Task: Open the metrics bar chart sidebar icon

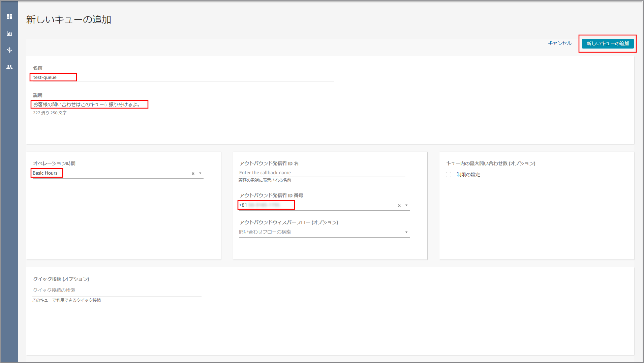Action: coord(9,33)
